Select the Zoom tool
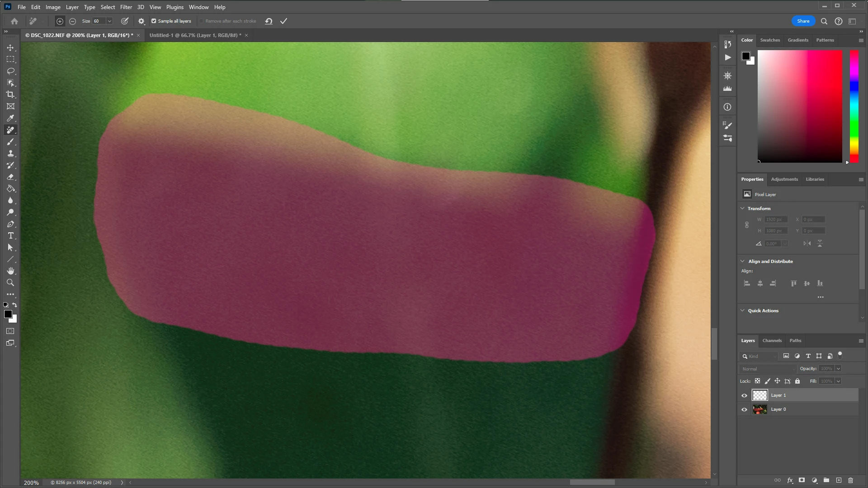Screen dimensions: 868x488 coord(10,283)
